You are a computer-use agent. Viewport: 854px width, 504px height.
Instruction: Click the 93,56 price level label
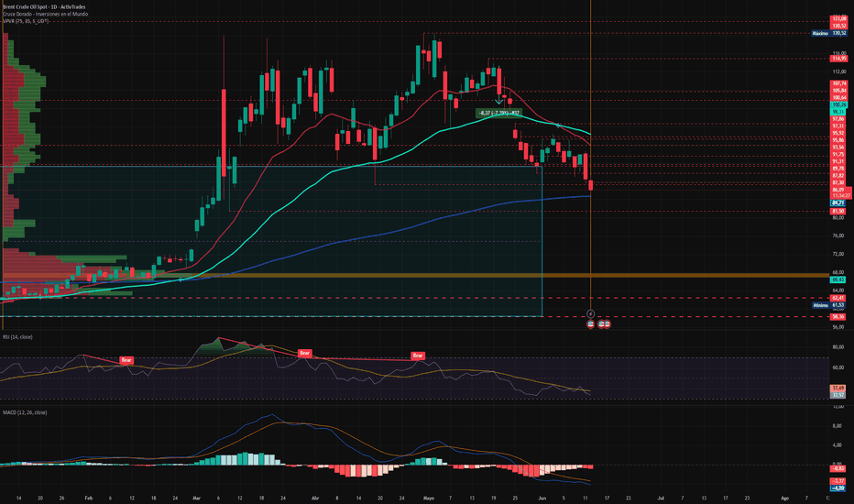838,148
